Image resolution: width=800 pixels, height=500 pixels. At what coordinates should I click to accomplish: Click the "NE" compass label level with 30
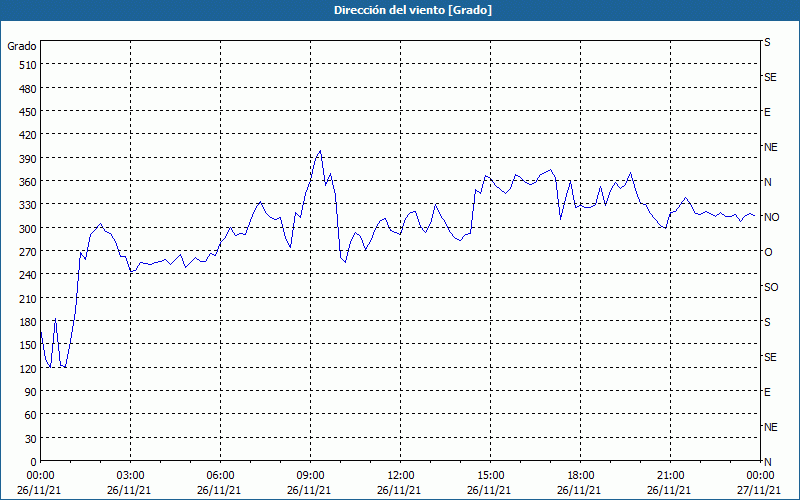[771, 427]
